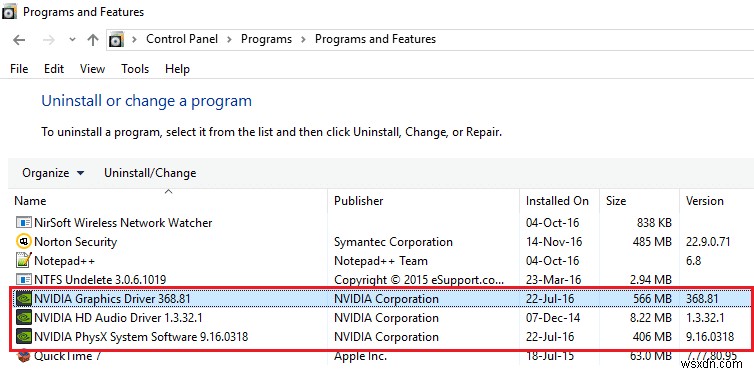Viewport: 754px width, 374px height.
Task: Click the NVIDIA Graphics Driver icon
Action: pyautogui.click(x=24, y=299)
